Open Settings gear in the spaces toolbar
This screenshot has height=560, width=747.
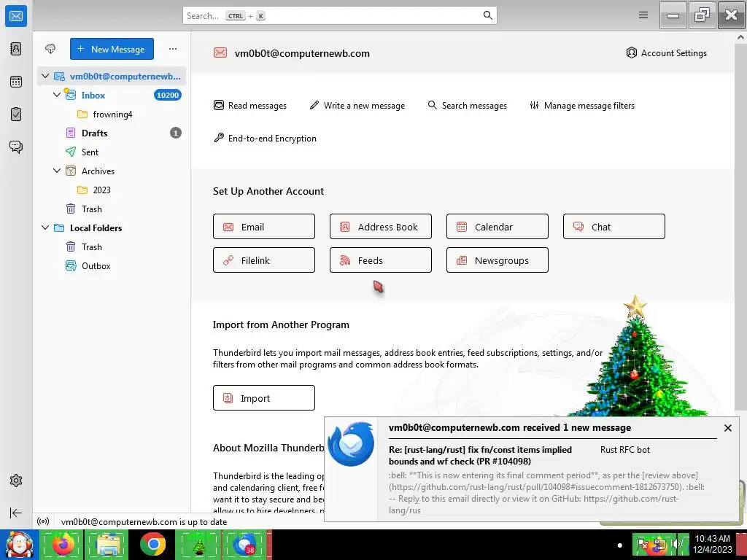tap(16, 481)
